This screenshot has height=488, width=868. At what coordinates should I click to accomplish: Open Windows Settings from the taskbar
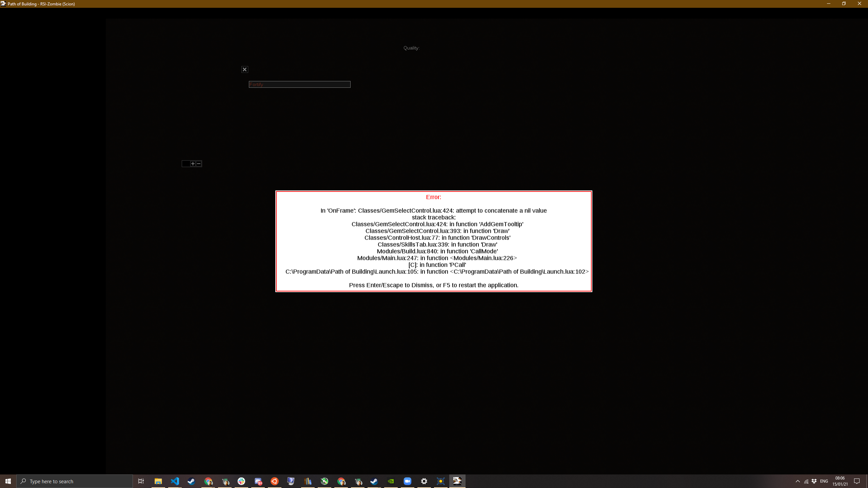pyautogui.click(x=424, y=481)
